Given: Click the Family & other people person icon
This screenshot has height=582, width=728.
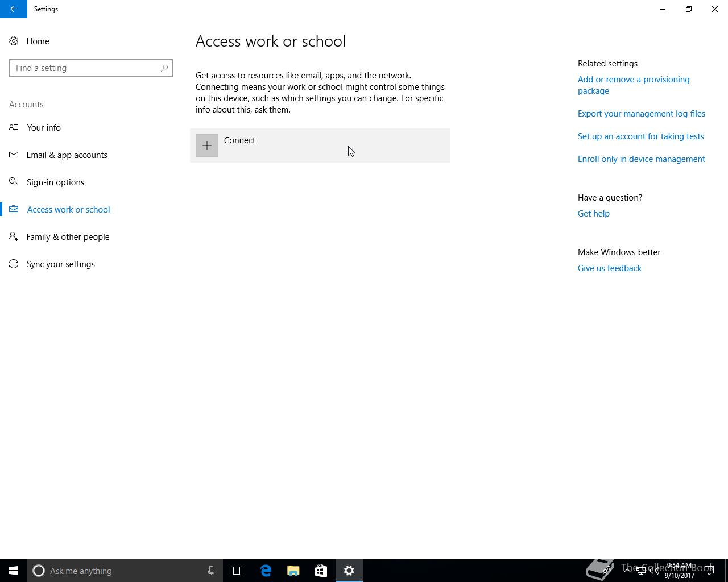Looking at the screenshot, I should (x=14, y=236).
